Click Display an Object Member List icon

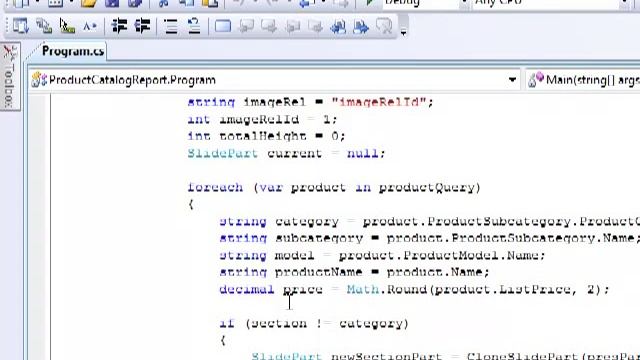[20, 27]
